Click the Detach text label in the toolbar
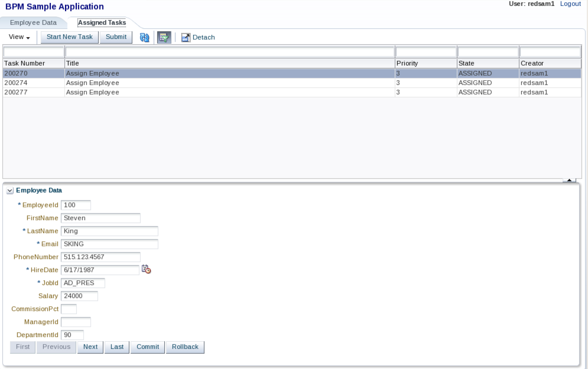 tap(204, 37)
